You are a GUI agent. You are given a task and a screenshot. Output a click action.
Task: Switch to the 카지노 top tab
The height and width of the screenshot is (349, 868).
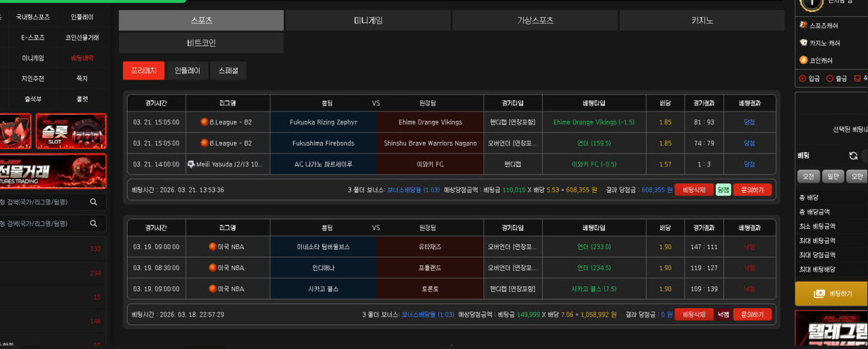(x=702, y=20)
